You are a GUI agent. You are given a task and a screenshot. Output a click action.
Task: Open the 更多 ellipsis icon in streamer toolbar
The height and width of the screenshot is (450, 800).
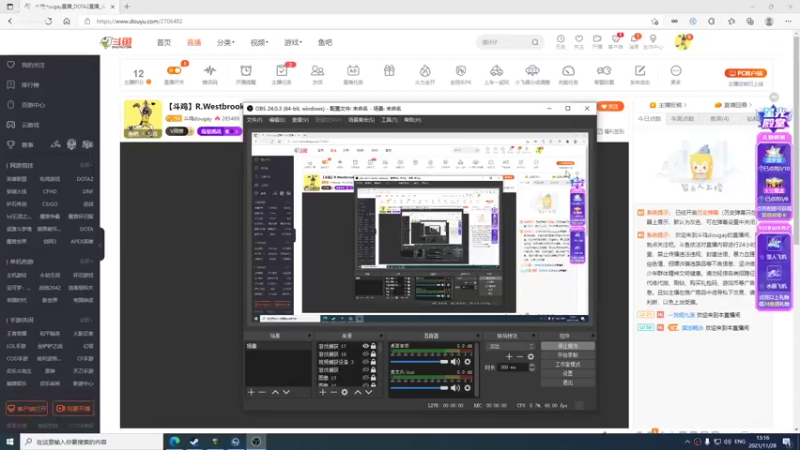point(676,70)
